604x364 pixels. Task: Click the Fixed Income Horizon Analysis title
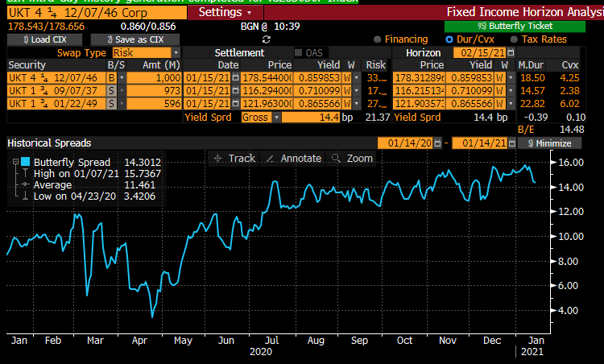524,12
